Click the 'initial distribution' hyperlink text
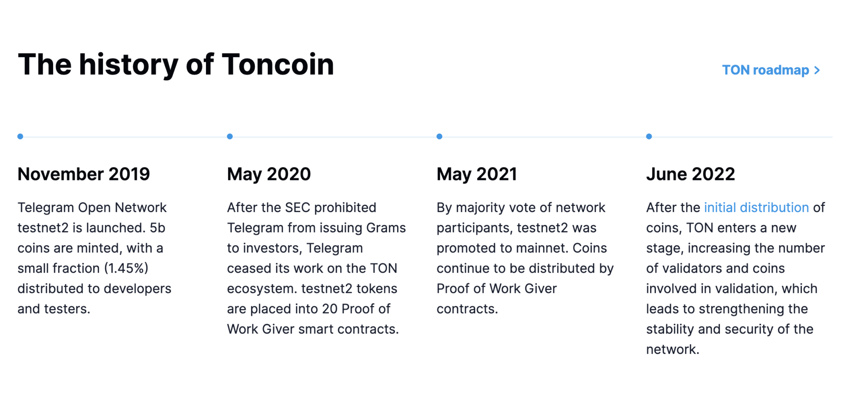Screen dimensions: 868x406 click(756, 207)
